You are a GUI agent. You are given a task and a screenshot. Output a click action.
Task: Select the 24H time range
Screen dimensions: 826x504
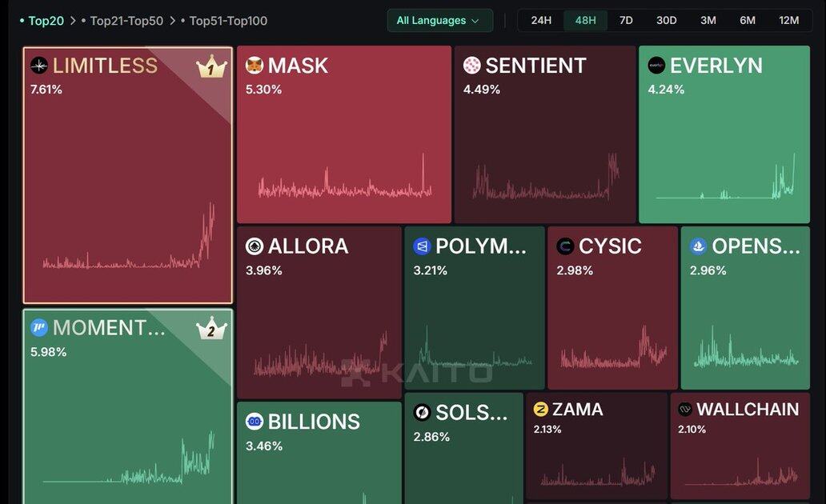[541, 20]
